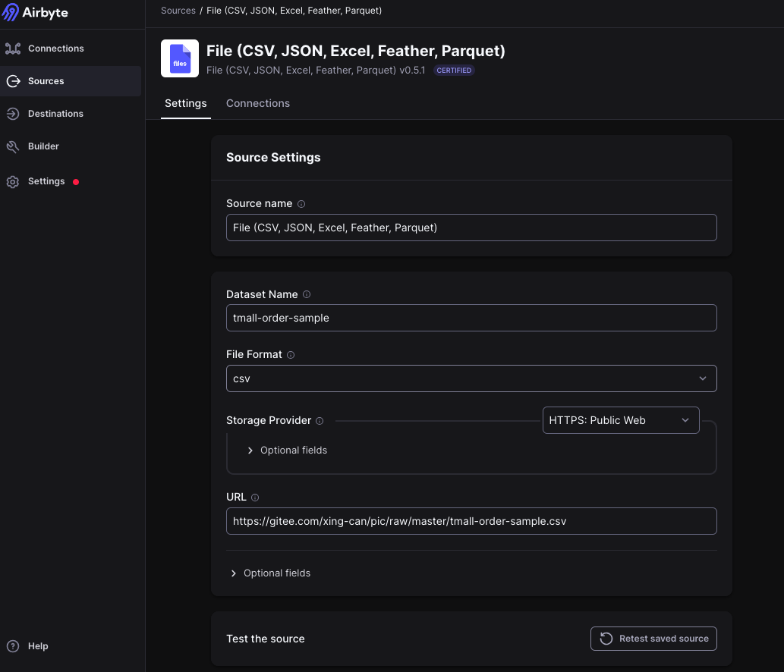This screenshot has height=672, width=784.
Task: Click the Dataset Name info icon
Action: tap(307, 295)
